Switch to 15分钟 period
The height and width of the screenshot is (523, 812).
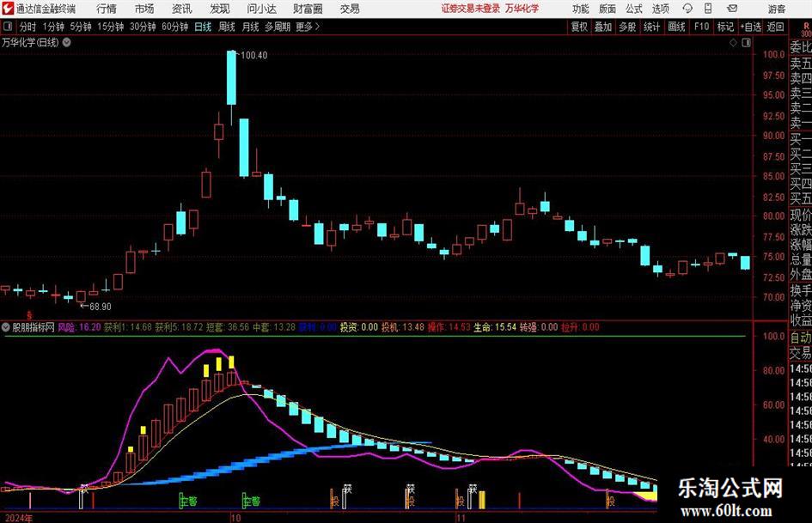[x=111, y=27]
